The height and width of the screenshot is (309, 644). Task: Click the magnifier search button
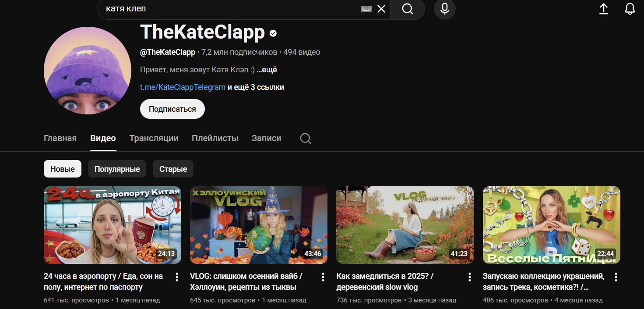pos(408,9)
